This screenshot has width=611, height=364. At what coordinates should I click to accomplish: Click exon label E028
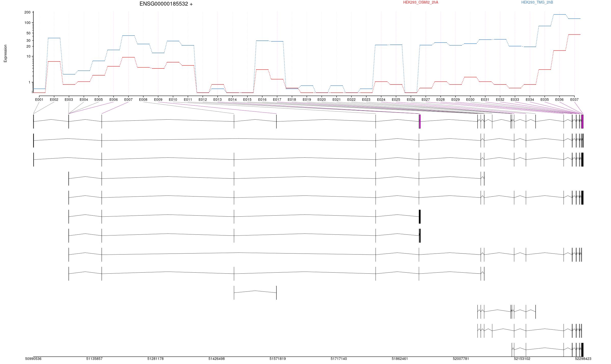point(440,100)
